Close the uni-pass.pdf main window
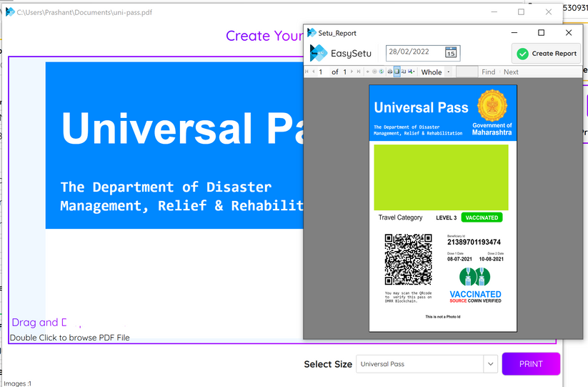588x387 pixels. point(549,12)
